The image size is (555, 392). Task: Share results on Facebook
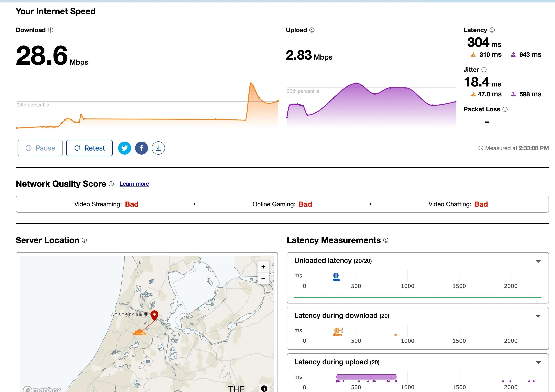point(141,148)
